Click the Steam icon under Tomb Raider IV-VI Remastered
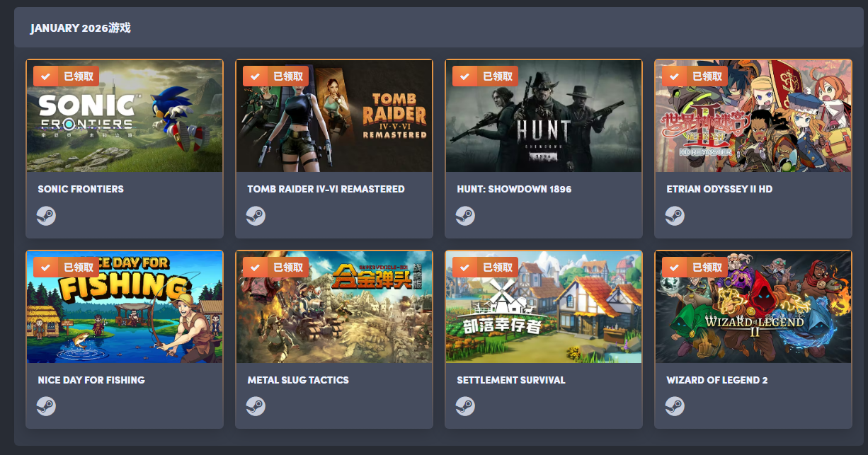Viewport: 868px width, 455px height. 256,216
